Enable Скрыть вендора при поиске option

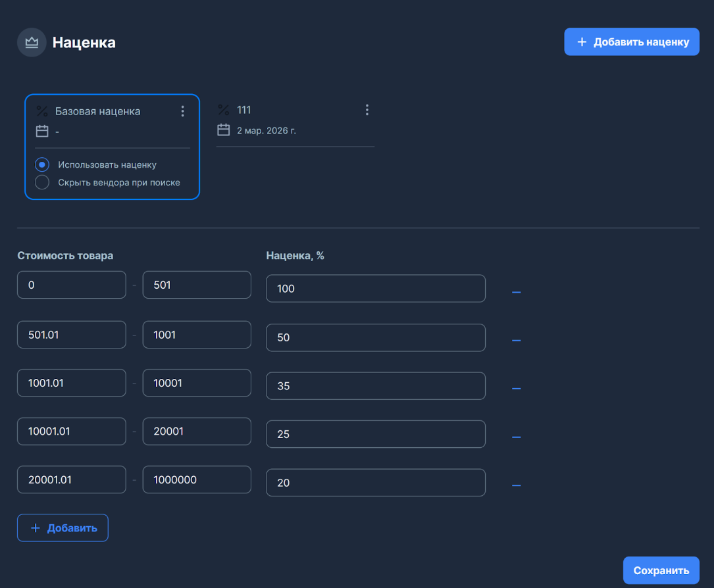tap(42, 182)
